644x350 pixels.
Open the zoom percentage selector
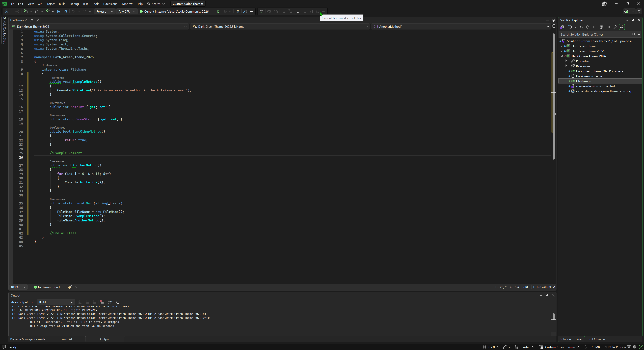point(17,287)
